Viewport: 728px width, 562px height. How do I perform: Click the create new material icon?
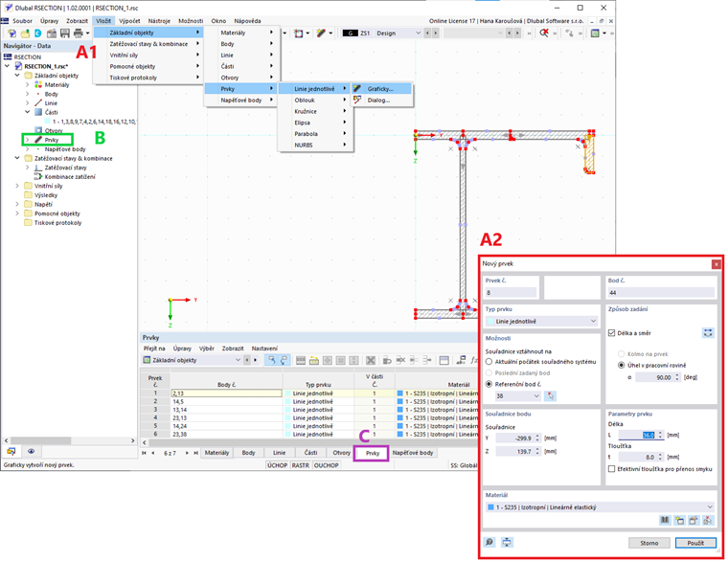coord(679,520)
